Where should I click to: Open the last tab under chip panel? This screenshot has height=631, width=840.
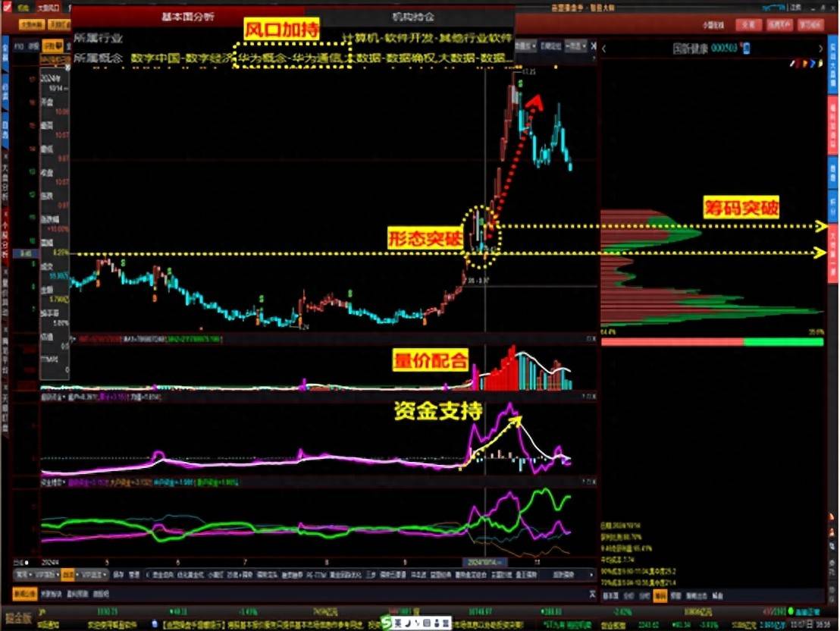coord(719,595)
